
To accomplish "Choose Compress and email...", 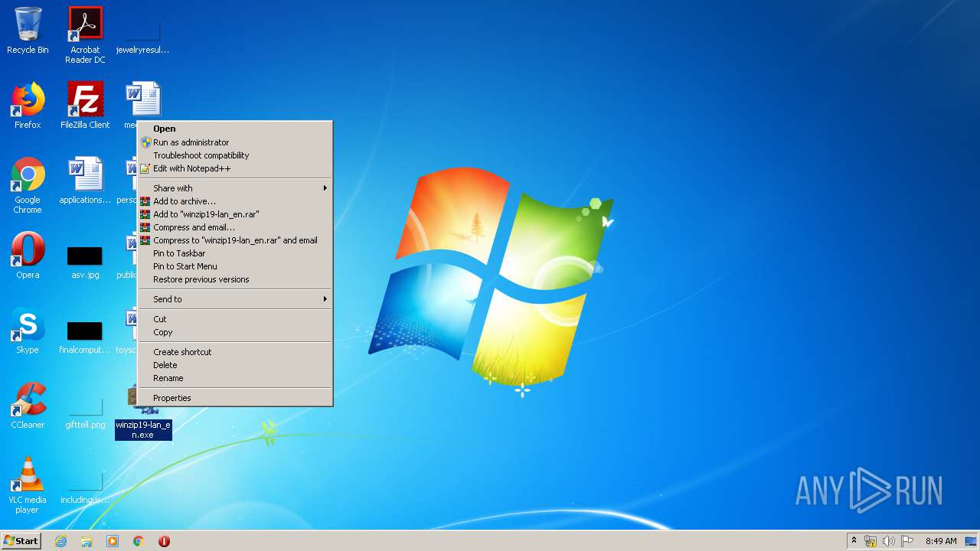I will pyautogui.click(x=235, y=227).
